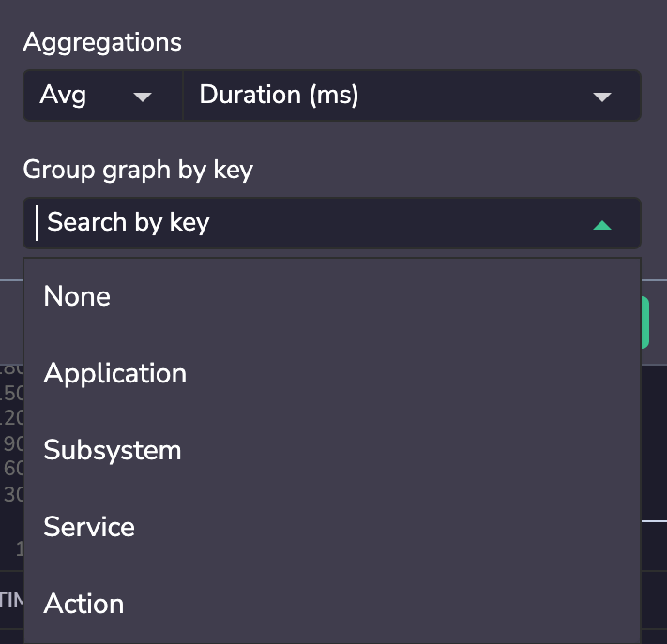Collapse the group-by list via green arrow

(602, 225)
